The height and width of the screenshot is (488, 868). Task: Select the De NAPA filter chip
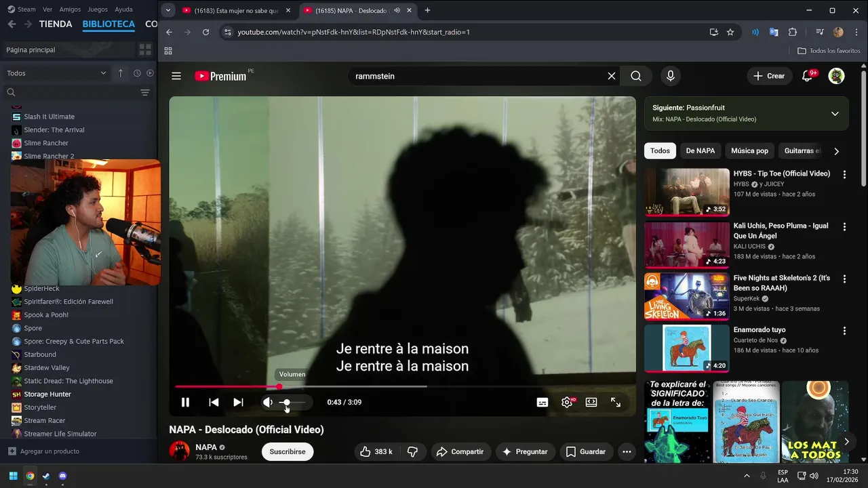[x=701, y=150]
